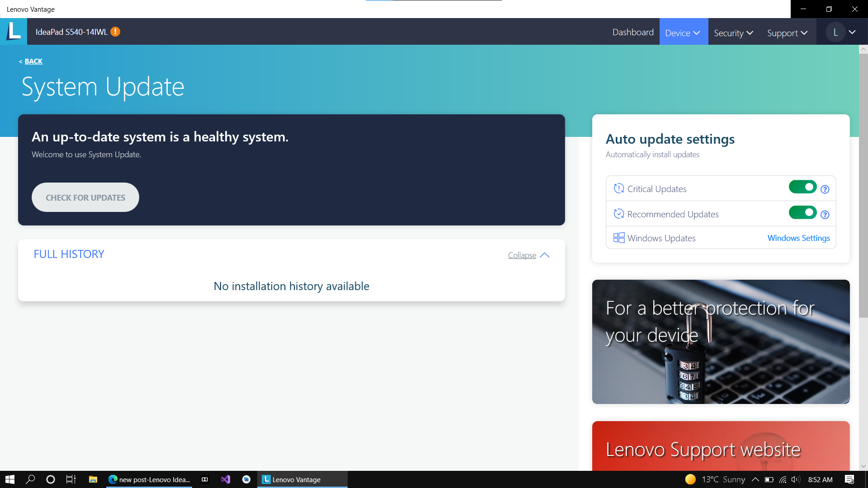Collapse the Full History section

pos(528,255)
